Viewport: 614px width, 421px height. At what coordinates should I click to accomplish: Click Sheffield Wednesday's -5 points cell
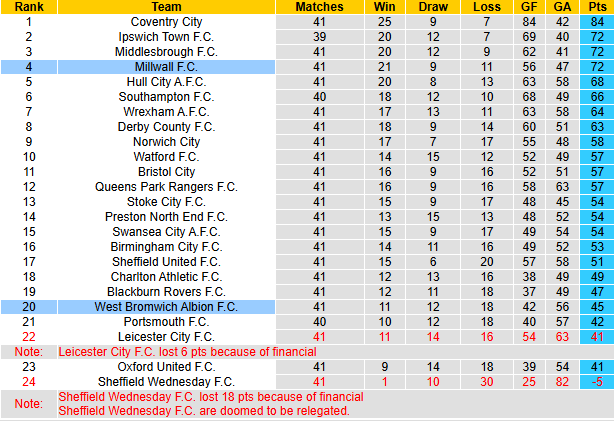(596, 381)
